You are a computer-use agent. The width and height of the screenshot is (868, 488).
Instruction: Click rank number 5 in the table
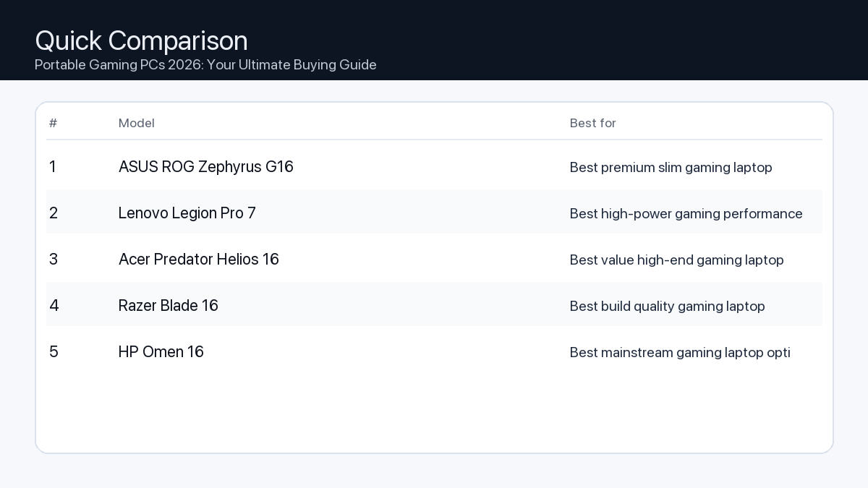(x=54, y=352)
